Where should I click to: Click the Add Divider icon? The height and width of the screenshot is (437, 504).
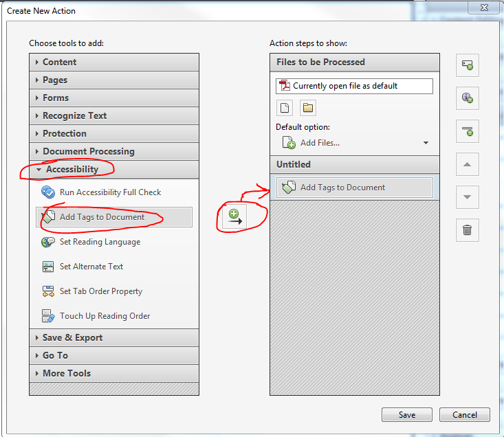point(467,131)
